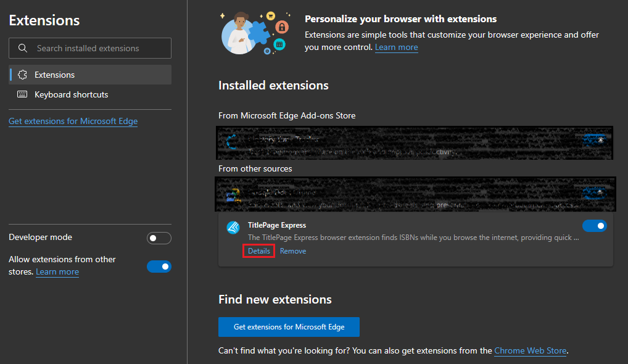Disable the TitlePage Express extension toggle

(594, 226)
